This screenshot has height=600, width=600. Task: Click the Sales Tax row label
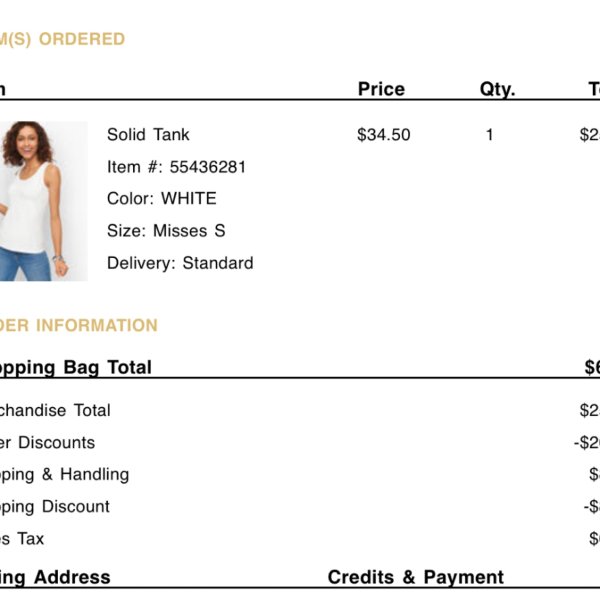pyautogui.click(x=22, y=539)
